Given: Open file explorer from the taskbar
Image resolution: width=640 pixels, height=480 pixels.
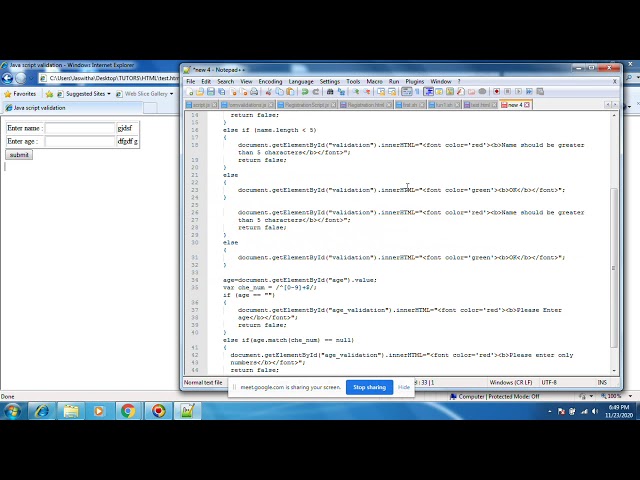Looking at the screenshot, I should coord(71,411).
